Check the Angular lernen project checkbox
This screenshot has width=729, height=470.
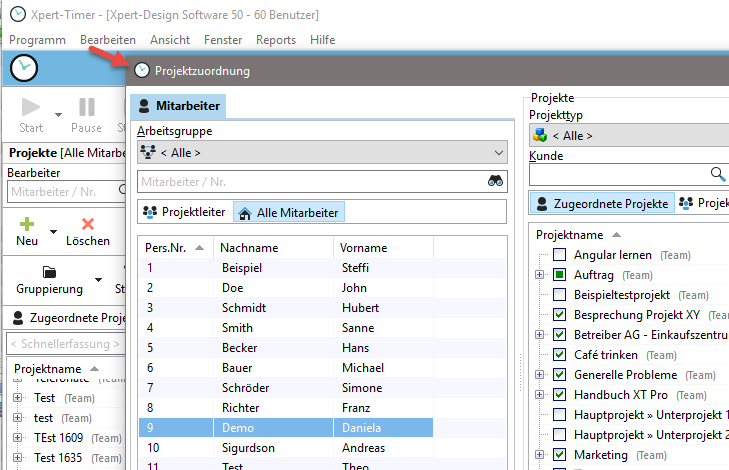(560, 255)
